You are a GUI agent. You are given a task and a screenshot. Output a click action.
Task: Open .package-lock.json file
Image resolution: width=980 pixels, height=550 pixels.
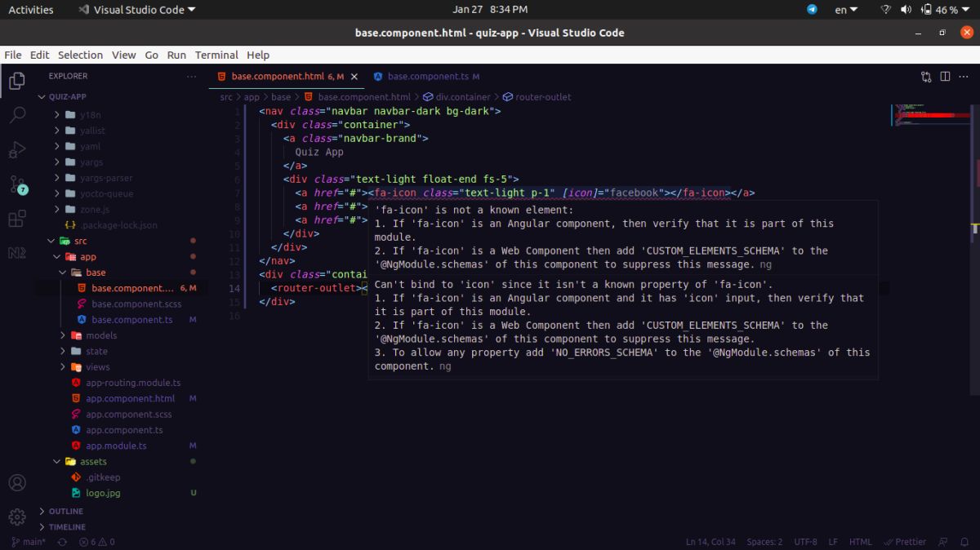tap(119, 225)
